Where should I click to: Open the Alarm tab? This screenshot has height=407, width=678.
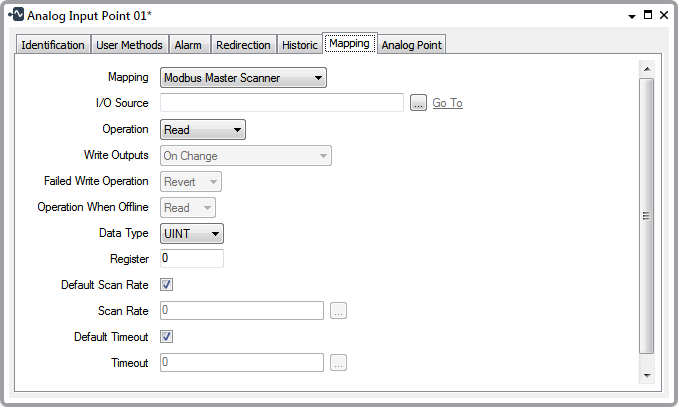pyautogui.click(x=188, y=45)
